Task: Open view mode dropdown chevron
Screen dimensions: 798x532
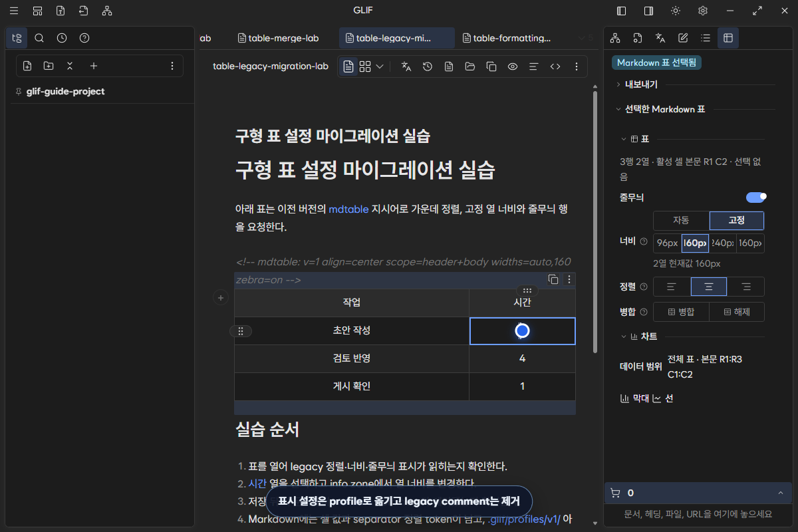Action: pos(380,66)
